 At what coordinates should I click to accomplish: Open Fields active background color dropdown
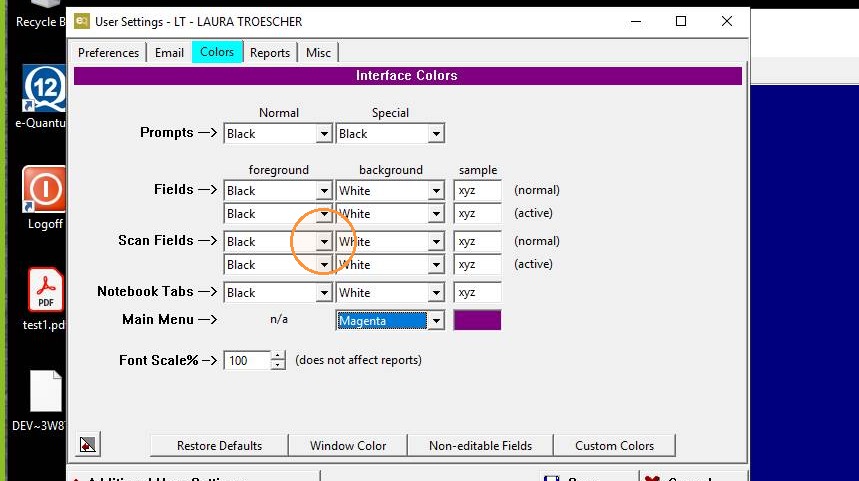[x=436, y=214]
